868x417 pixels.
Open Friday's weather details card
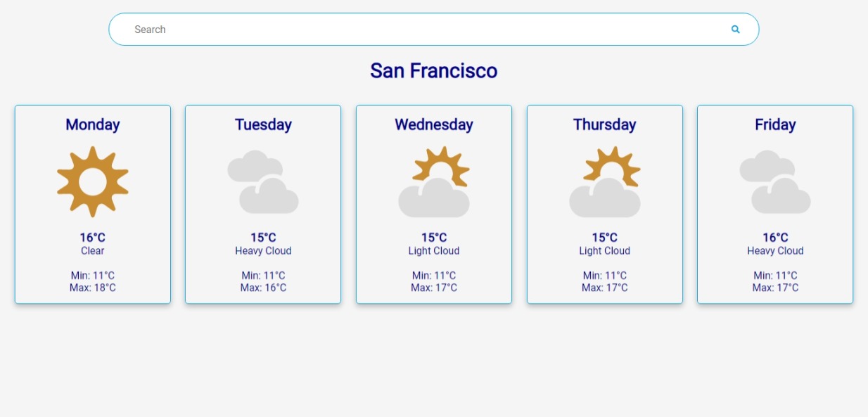pyautogui.click(x=774, y=204)
